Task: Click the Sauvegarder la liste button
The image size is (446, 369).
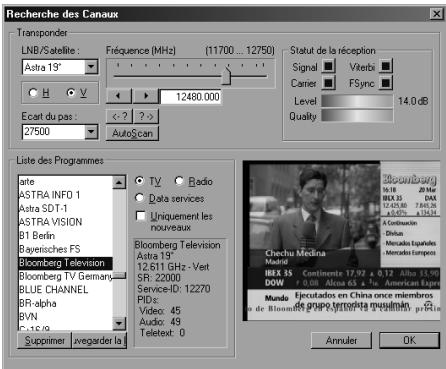Action: click(x=99, y=340)
